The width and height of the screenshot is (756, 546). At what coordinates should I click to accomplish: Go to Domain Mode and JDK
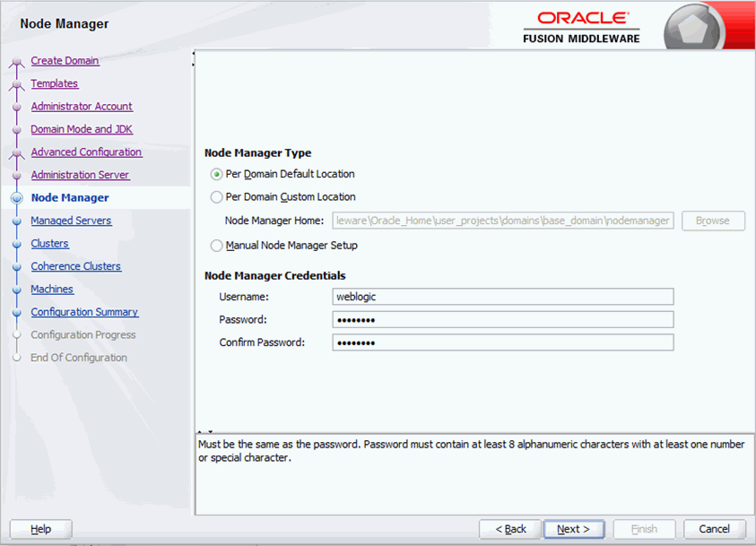tap(82, 129)
